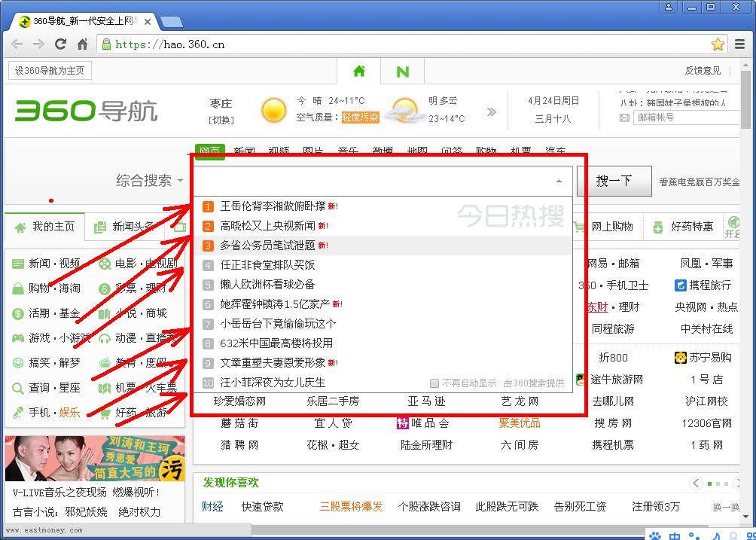This screenshot has width=756, height=540.
Task: Collapse suggestions with the search box arrow
Action: 559,182
